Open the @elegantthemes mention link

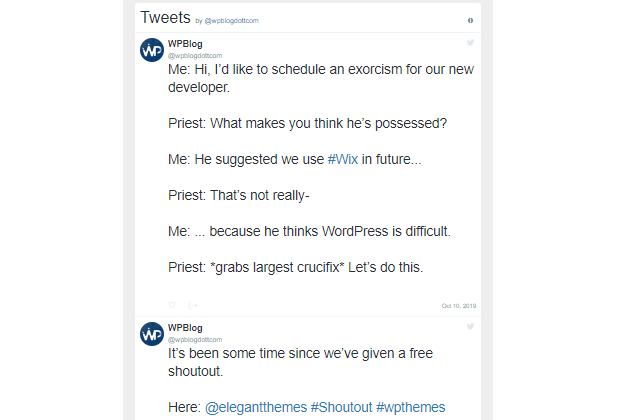256,407
